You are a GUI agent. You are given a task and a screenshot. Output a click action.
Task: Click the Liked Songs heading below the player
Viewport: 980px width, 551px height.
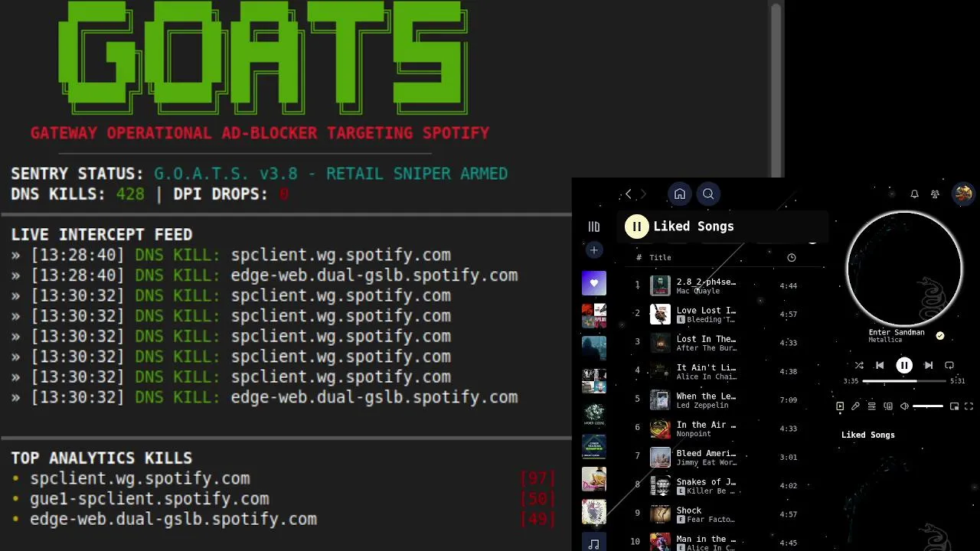click(x=867, y=435)
